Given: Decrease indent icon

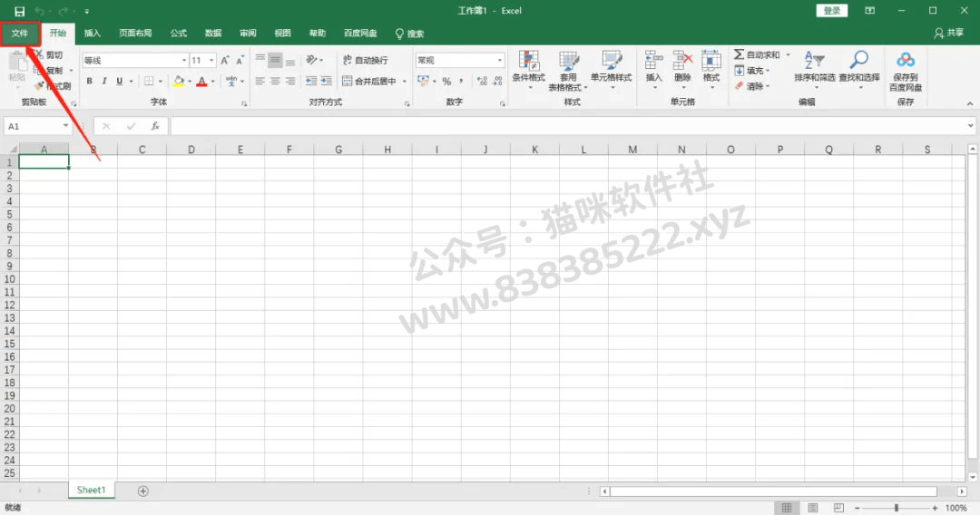Looking at the screenshot, I should [x=311, y=82].
